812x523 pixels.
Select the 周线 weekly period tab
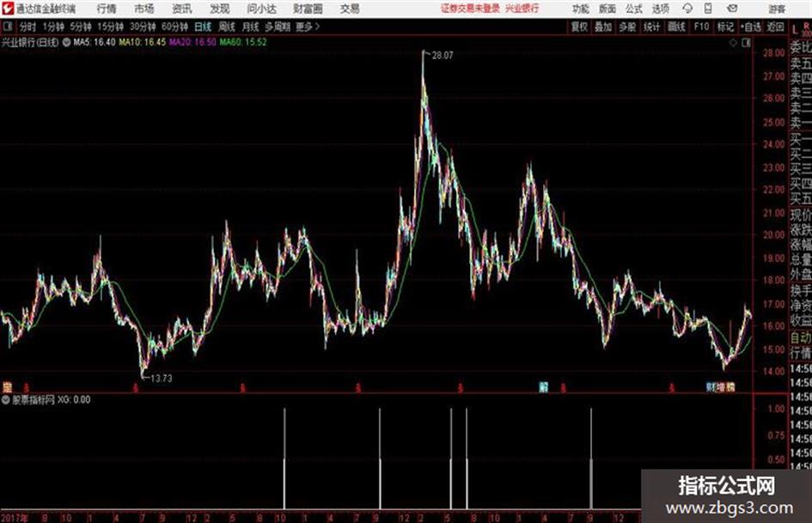pyautogui.click(x=227, y=27)
